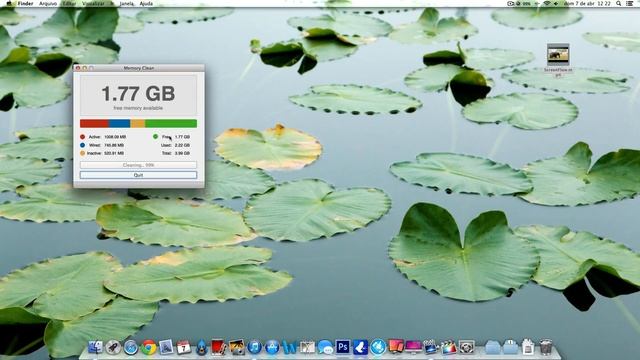Click the Wi-Fi status icon
The image size is (640, 360).
547,3
